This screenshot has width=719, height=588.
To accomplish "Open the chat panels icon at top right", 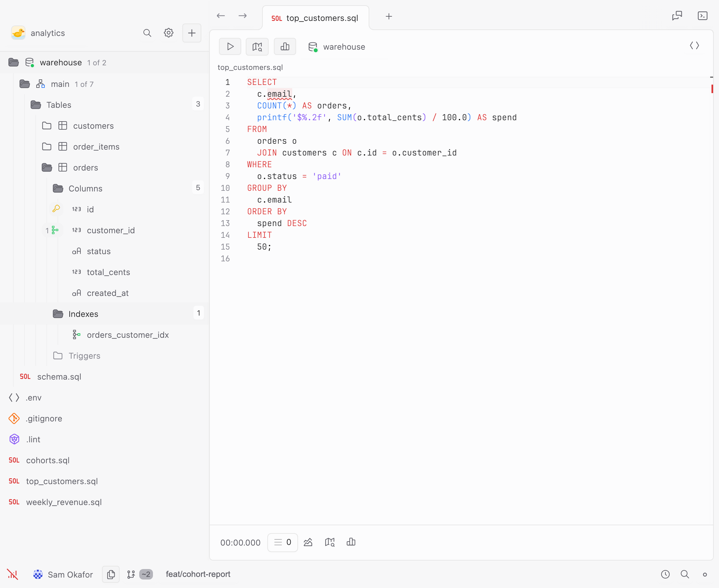I will [x=677, y=16].
